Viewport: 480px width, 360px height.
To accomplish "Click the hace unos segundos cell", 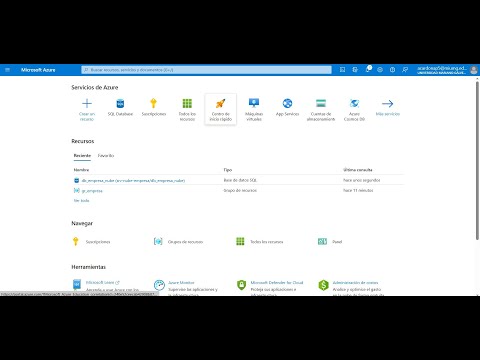I will 362,180.
